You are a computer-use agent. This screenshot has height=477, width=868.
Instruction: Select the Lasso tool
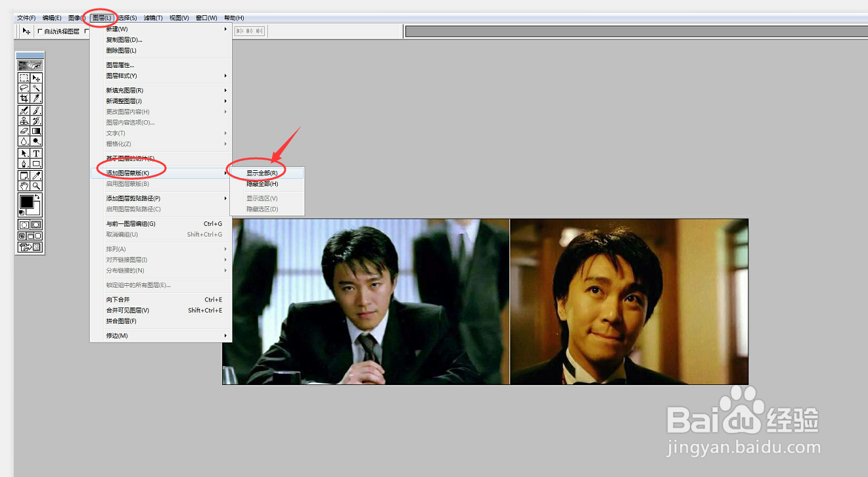tap(24, 87)
